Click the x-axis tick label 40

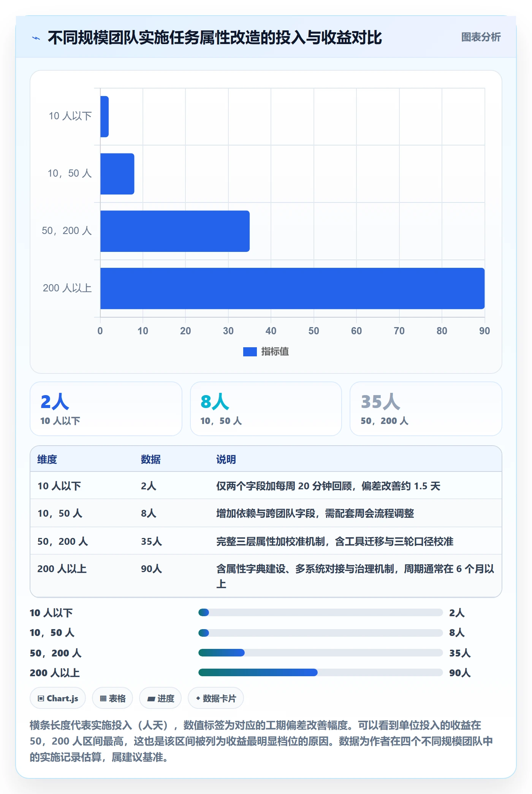pos(271,331)
